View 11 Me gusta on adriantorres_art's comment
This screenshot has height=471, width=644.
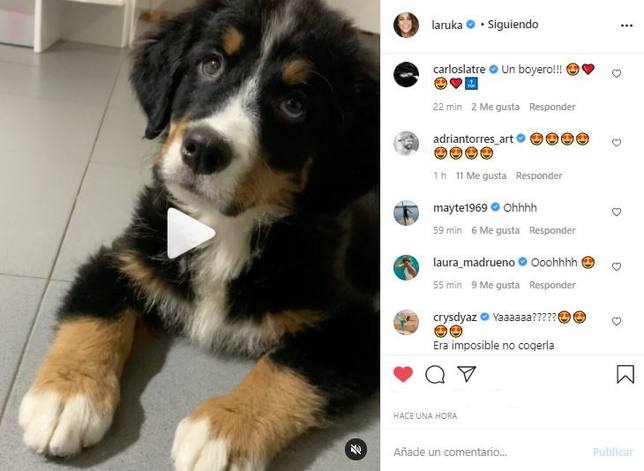[481, 176]
